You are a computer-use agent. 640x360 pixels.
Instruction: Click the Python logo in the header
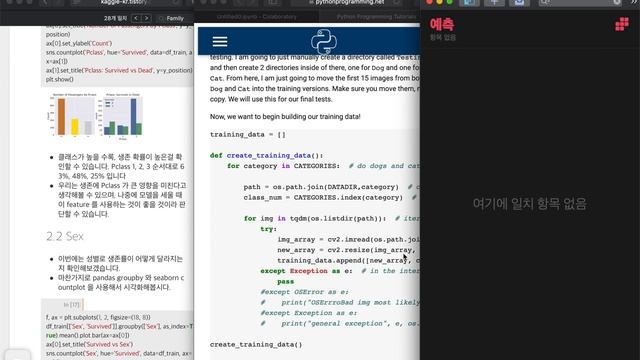click(x=324, y=42)
